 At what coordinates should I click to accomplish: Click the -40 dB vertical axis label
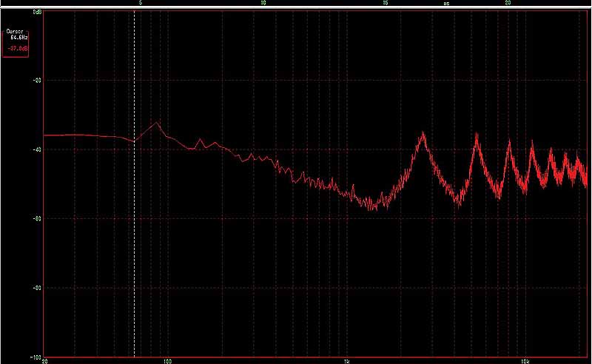click(x=37, y=149)
